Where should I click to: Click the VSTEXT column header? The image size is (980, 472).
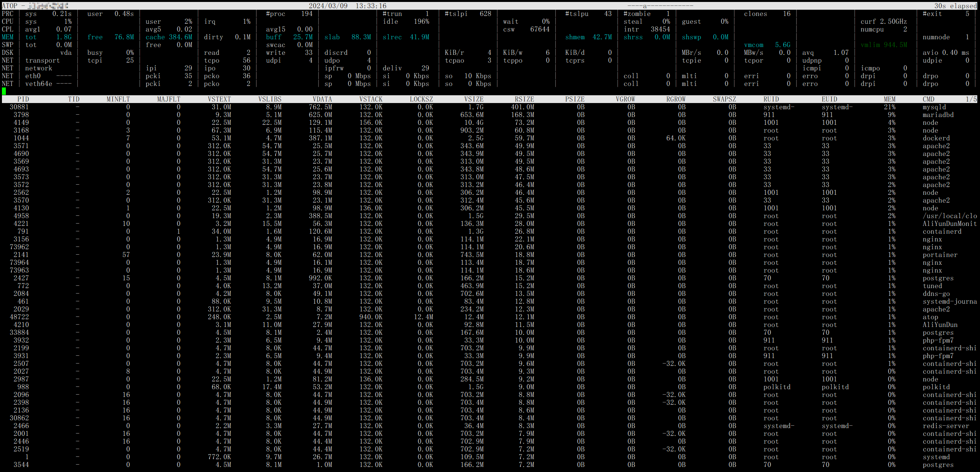tap(219, 99)
